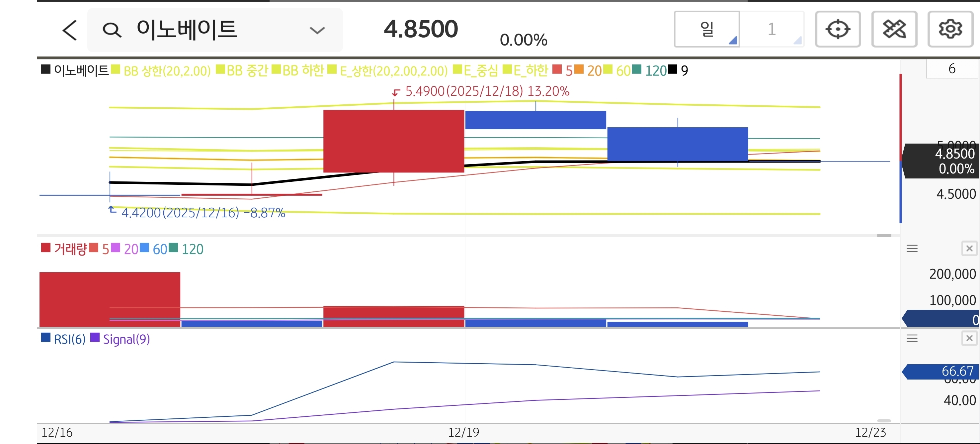Click the search magnifier icon

[112, 30]
